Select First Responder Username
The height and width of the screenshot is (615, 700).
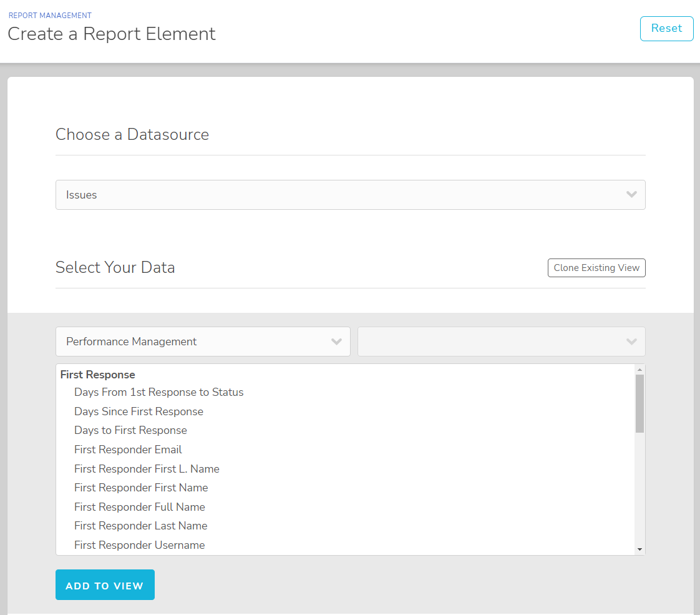pyautogui.click(x=140, y=545)
